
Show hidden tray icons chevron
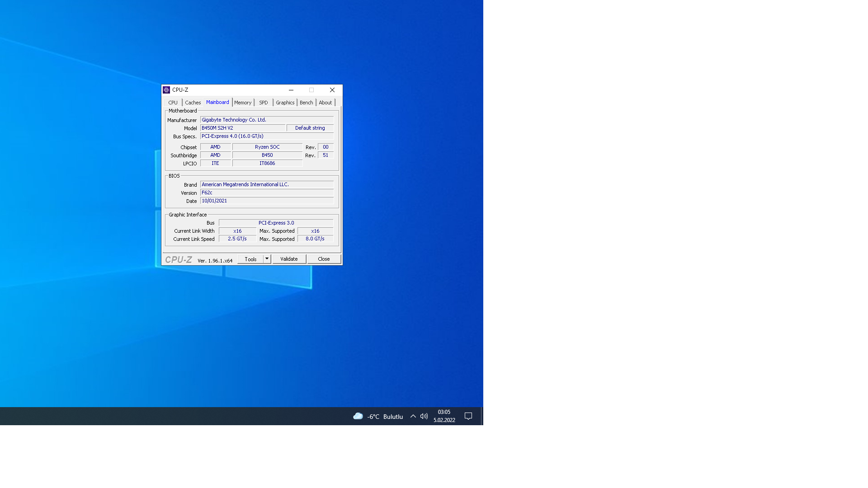413,416
